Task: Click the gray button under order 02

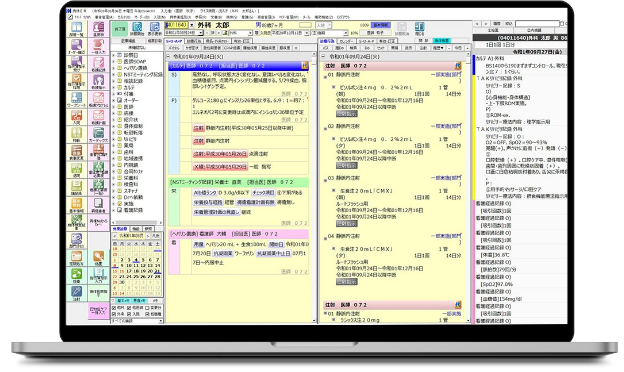Action: click(x=347, y=165)
